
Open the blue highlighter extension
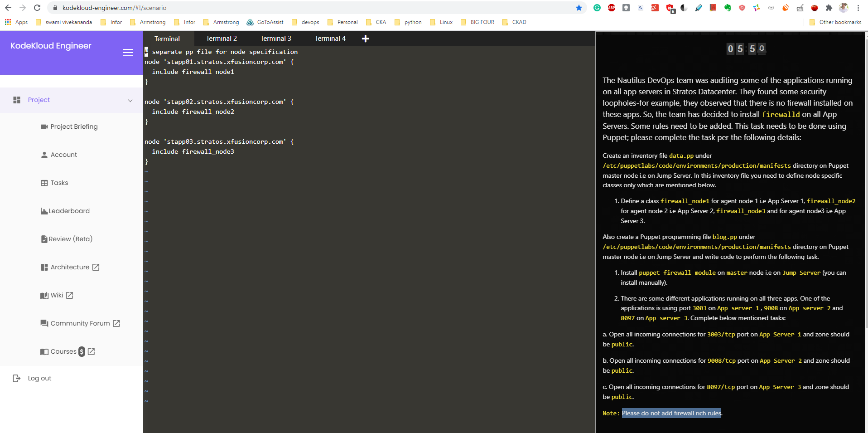pos(699,8)
